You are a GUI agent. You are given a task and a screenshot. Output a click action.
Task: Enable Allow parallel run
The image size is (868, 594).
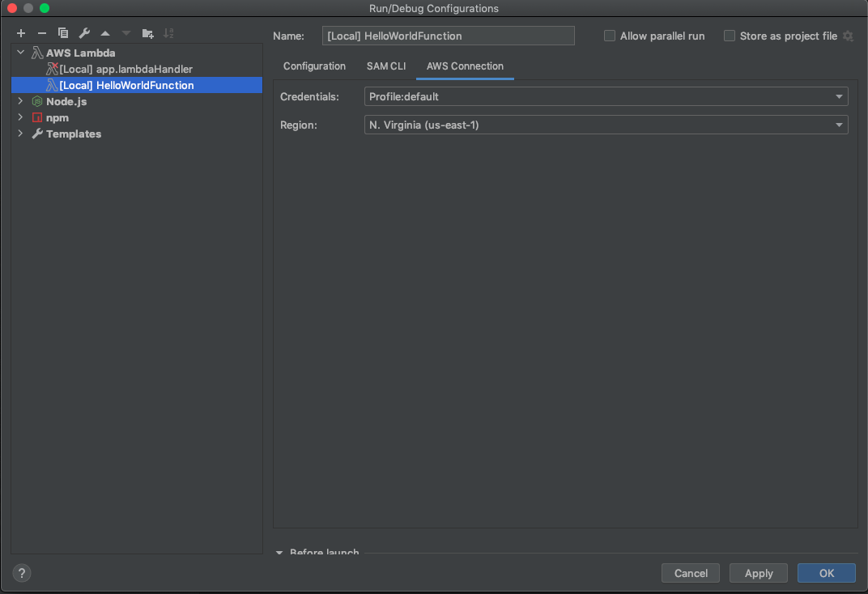610,36
